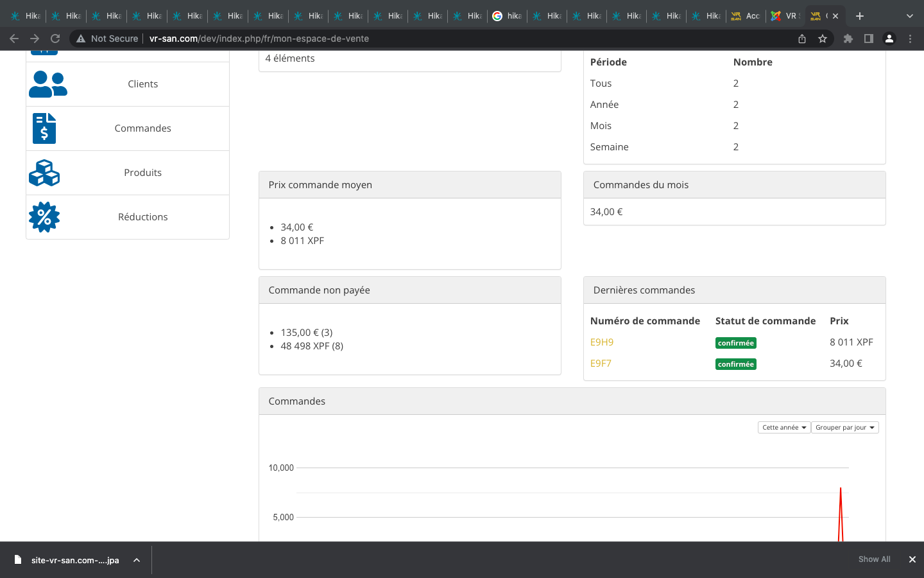Image resolution: width=924 pixels, height=578 pixels.
Task: Open the Chrome profile avatar icon
Action: [x=889, y=39]
